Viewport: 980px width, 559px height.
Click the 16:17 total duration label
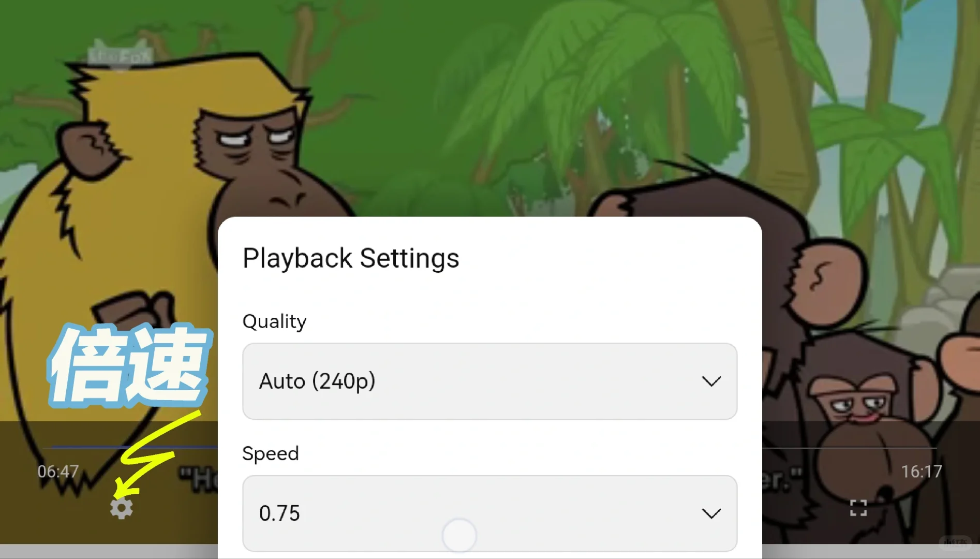pyautogui.click(x=922, y=472)
